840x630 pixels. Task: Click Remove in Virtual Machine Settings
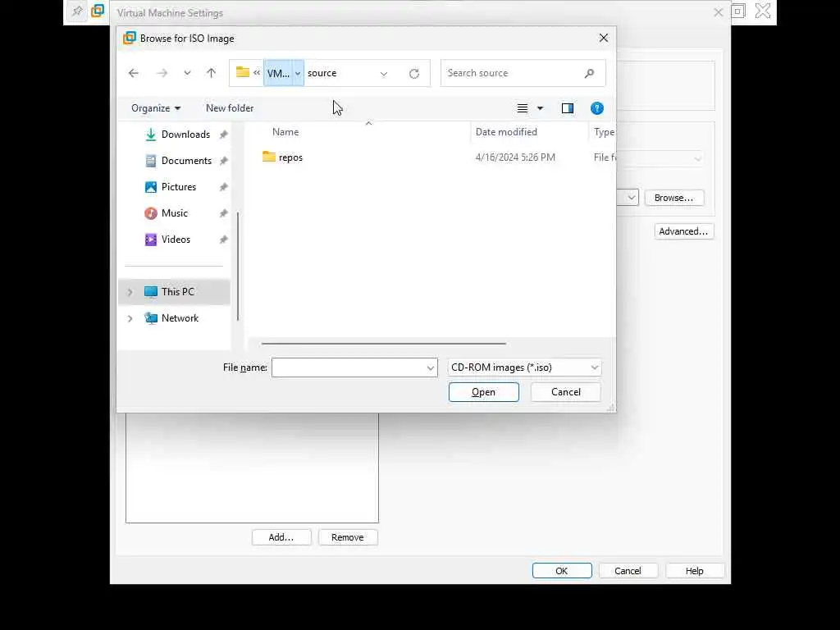click(x=348, y=537)
